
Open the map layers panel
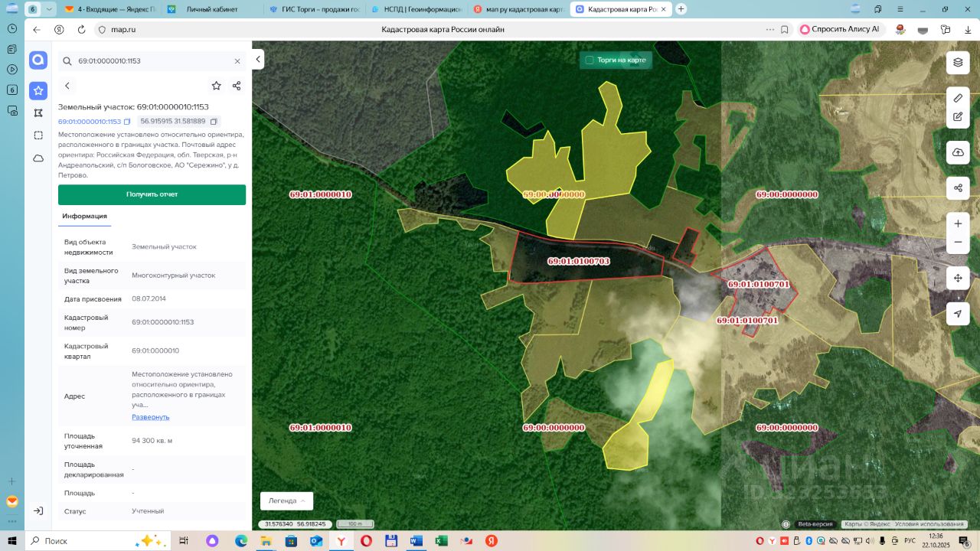[958, 63]
